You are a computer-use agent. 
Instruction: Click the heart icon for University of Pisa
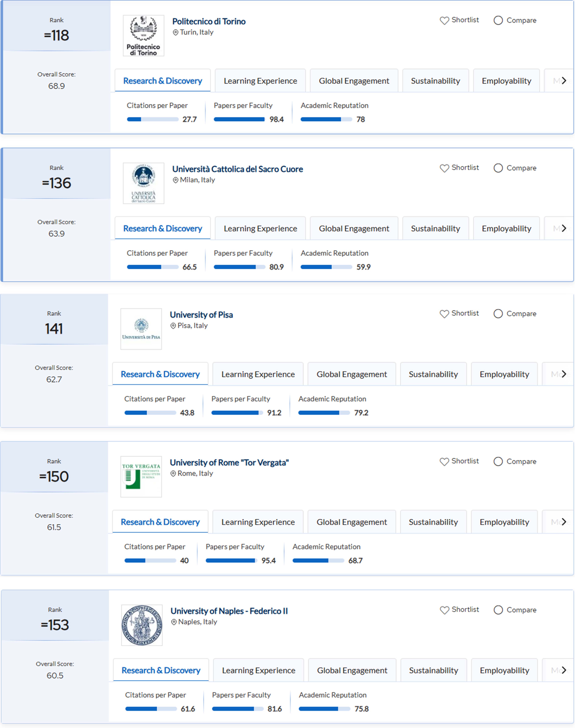click(x=444, y=314)
